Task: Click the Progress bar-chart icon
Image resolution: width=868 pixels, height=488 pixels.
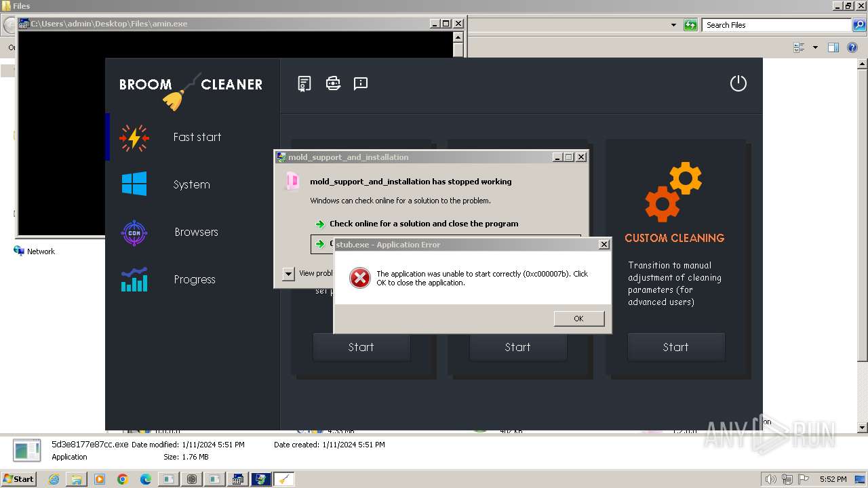Action: pos(134,280)
